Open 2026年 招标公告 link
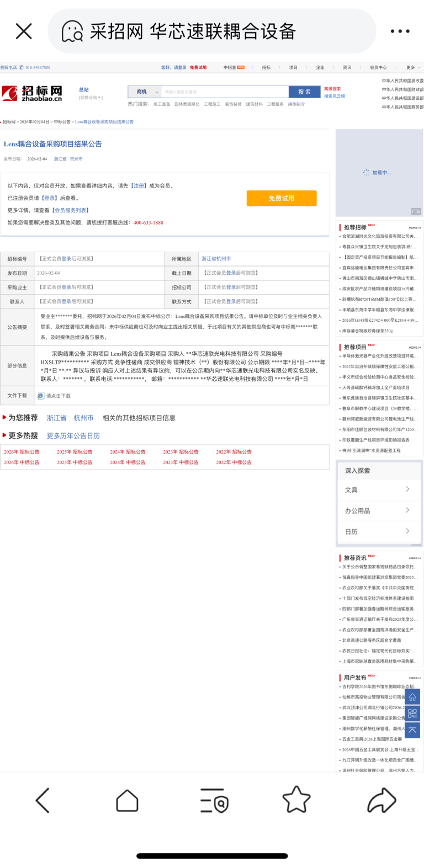This screenshot has width=424, height=868. pos(22,452)
